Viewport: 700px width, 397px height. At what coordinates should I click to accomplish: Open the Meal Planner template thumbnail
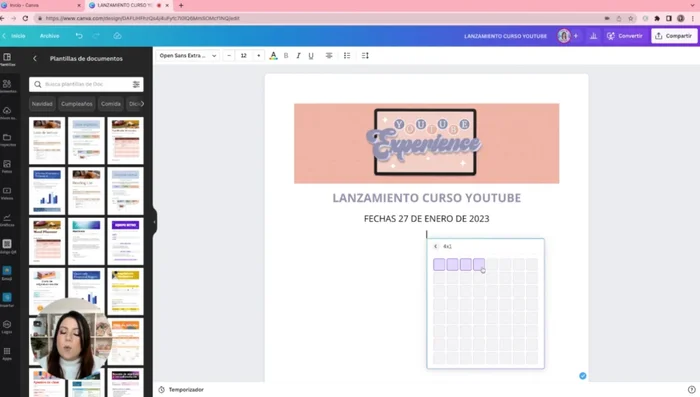point(47,242)
